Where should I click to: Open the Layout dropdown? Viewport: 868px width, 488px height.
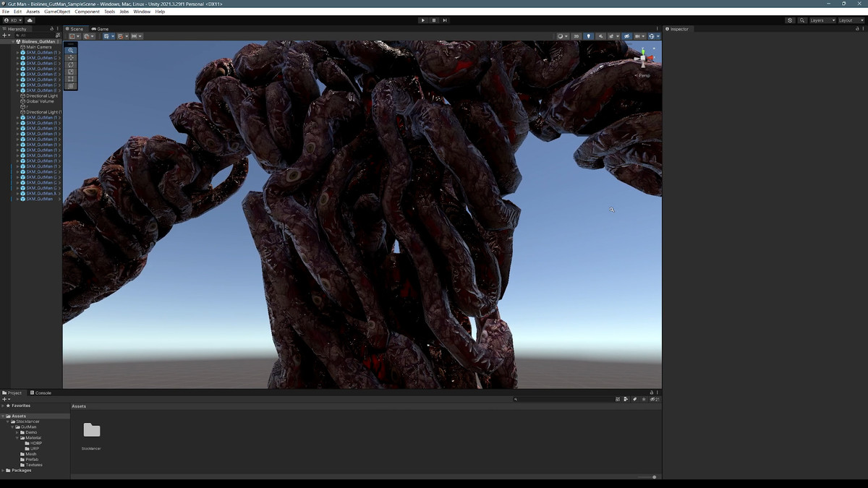pos(850,20)
